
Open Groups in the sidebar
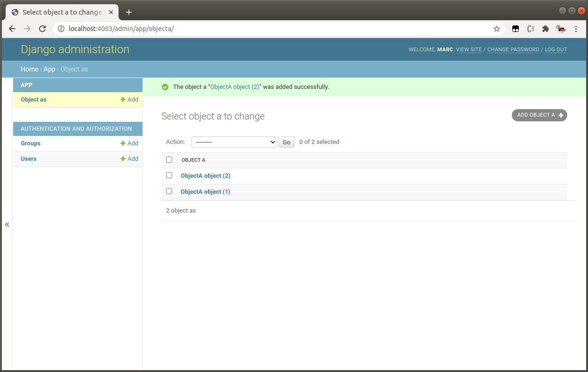click(31, 143)
